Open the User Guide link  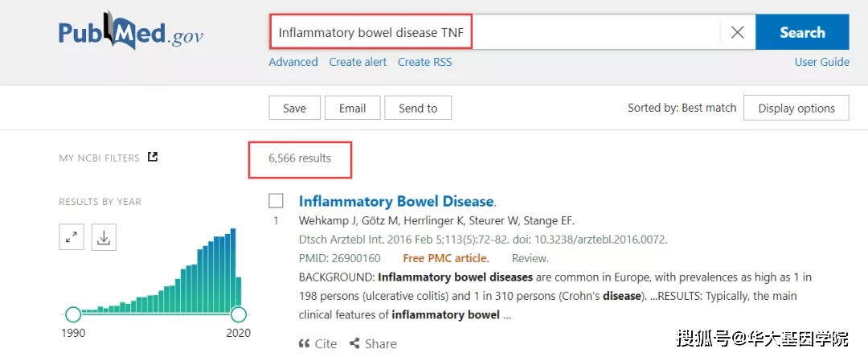[821, 62]
